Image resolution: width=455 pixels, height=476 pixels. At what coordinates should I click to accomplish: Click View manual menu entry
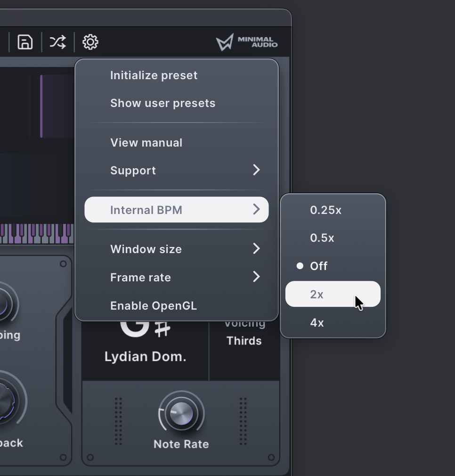pos(146,143)
